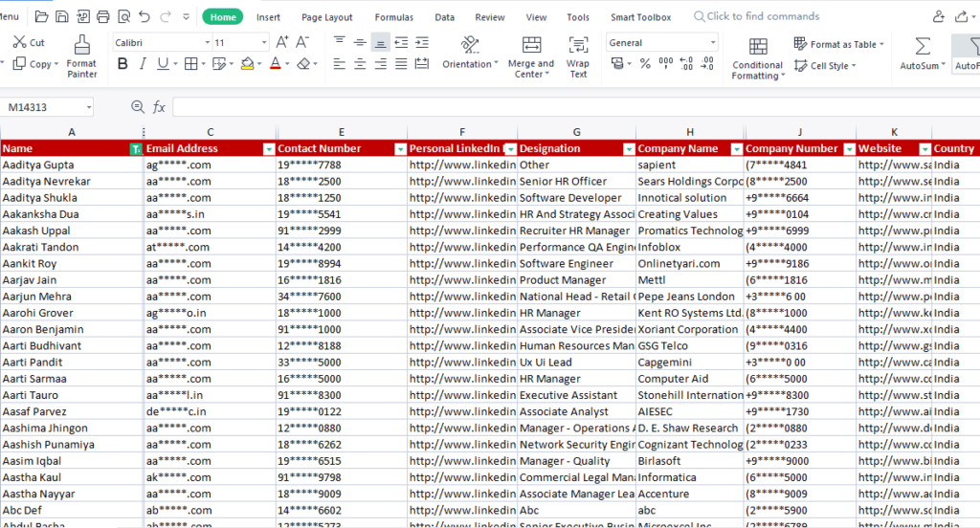Viewport: 980px width, 528px height.
Task: Open the Smart Toolbox tab
Action: 640,17
